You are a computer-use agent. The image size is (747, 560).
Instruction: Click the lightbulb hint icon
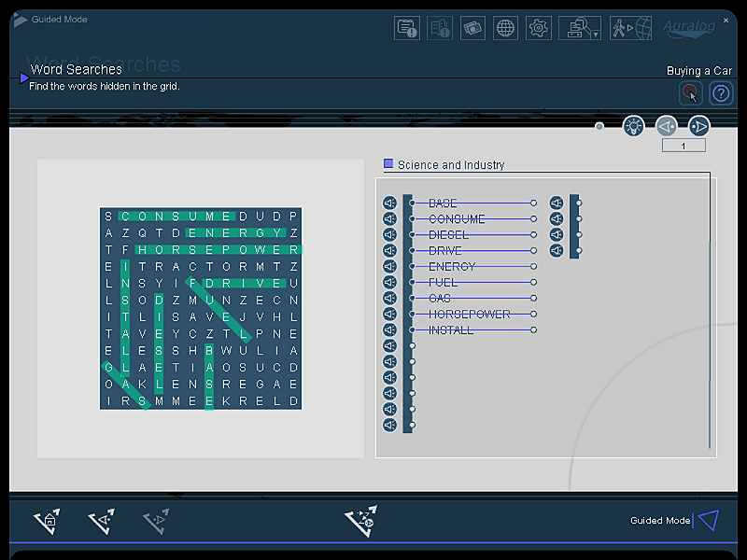coord(633,126)
